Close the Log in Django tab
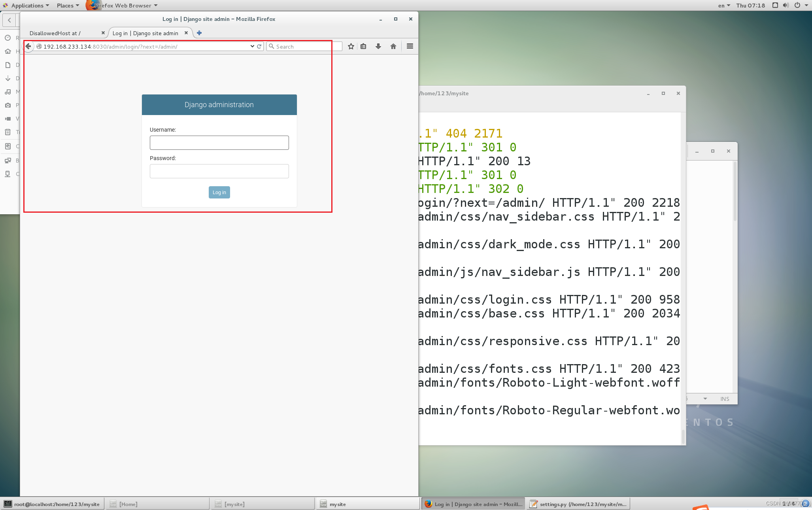812x510 pixels. click(186, 33)
